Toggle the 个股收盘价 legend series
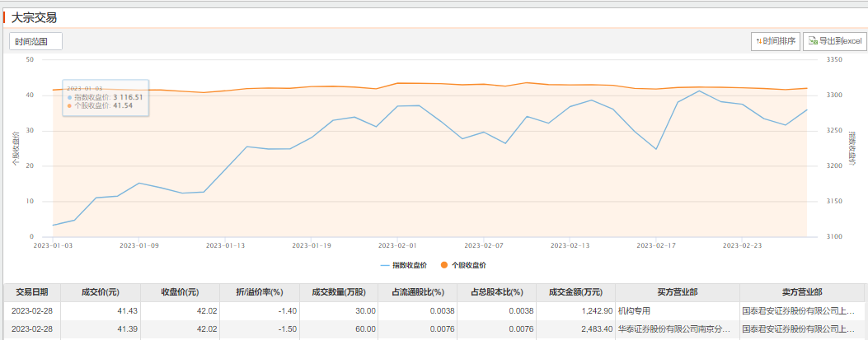The image size is (868, 340). [462, 265]
